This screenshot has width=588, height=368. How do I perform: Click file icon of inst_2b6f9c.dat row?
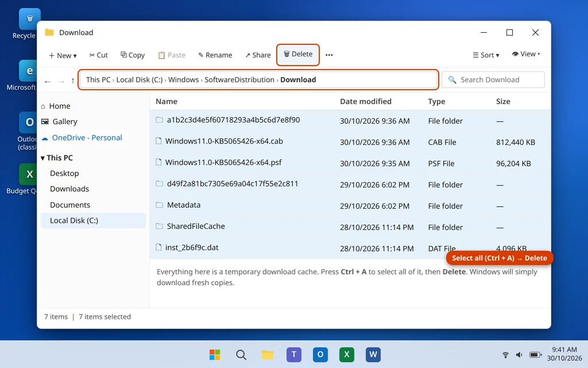coord(158,247)
